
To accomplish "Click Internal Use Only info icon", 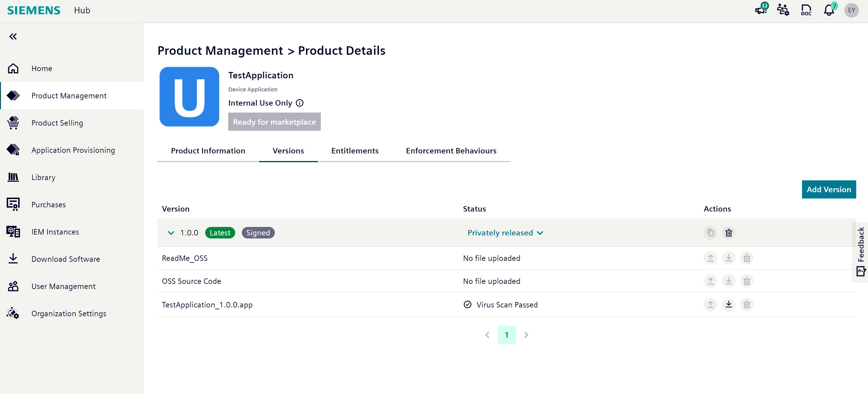I will pos(300,103).
